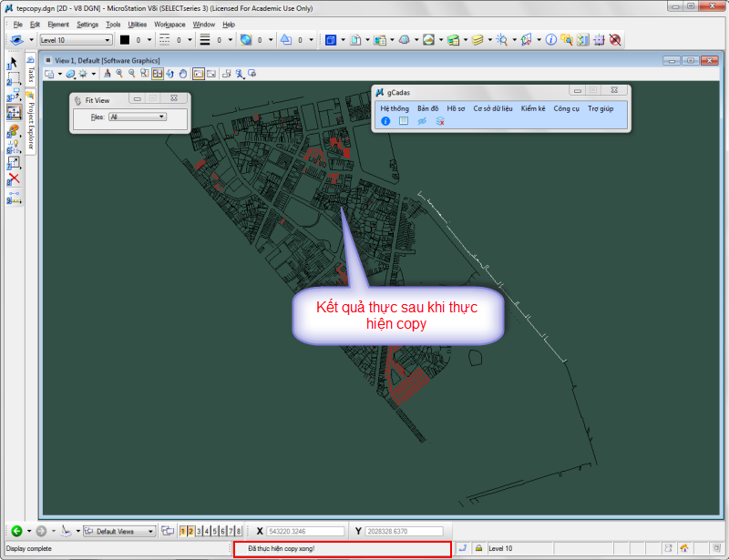Click the black active color swatch
The width and height of the screenshot is (729, 560).
[125, 40]
